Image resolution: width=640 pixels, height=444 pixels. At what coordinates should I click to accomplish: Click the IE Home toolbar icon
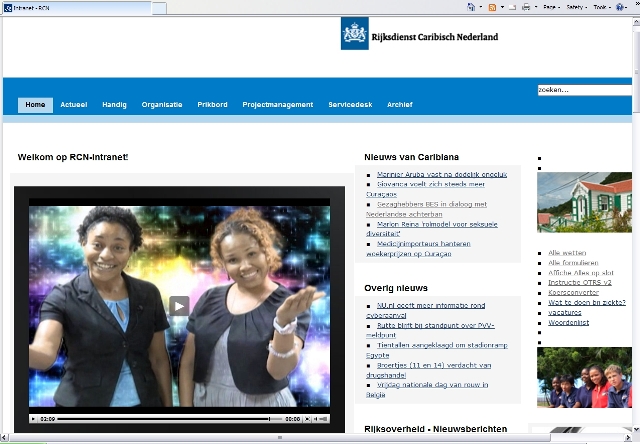click(472, 7)
